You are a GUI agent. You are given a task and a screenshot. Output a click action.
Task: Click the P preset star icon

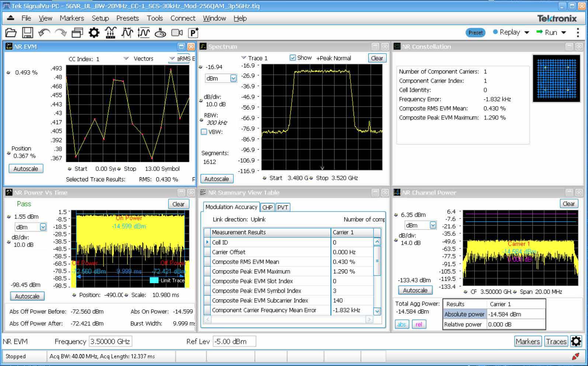click(194, 33)
